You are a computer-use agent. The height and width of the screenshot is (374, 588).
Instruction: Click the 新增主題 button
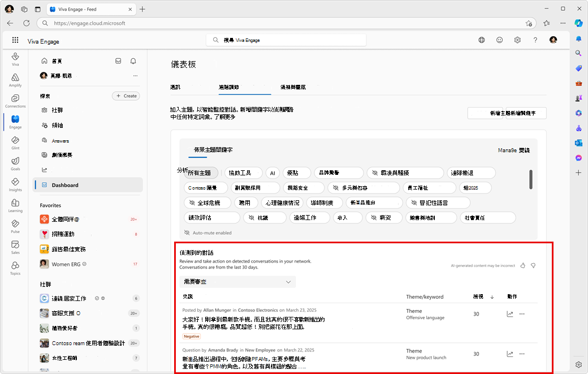coord(485,113)
